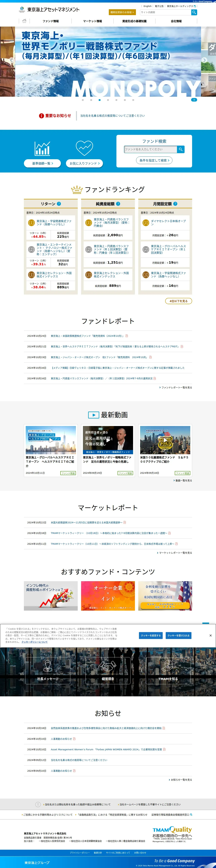216x868 pixels.
Task: Play the モノポリー戦略 manager interview video
Action: [108, 440]
